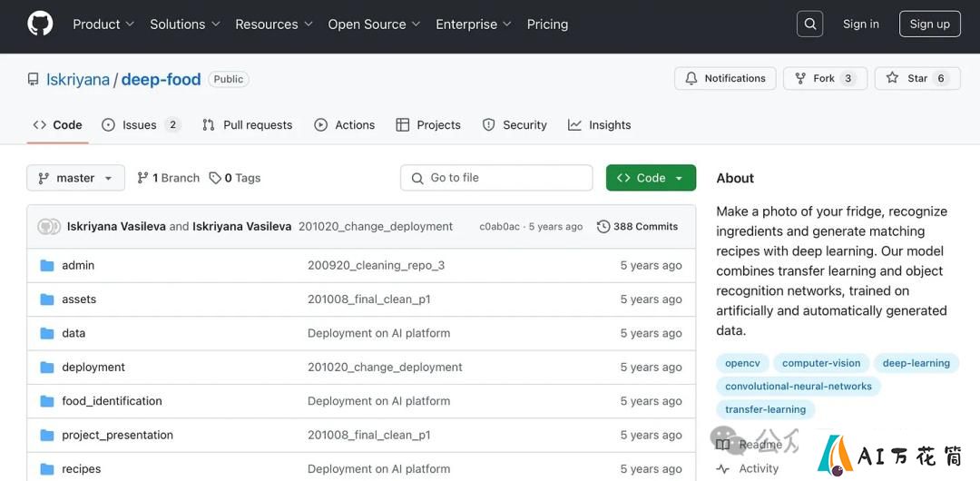Click the contributor avatar icon
This screenshot has width=980, height=481.
[x=49, y=226]
